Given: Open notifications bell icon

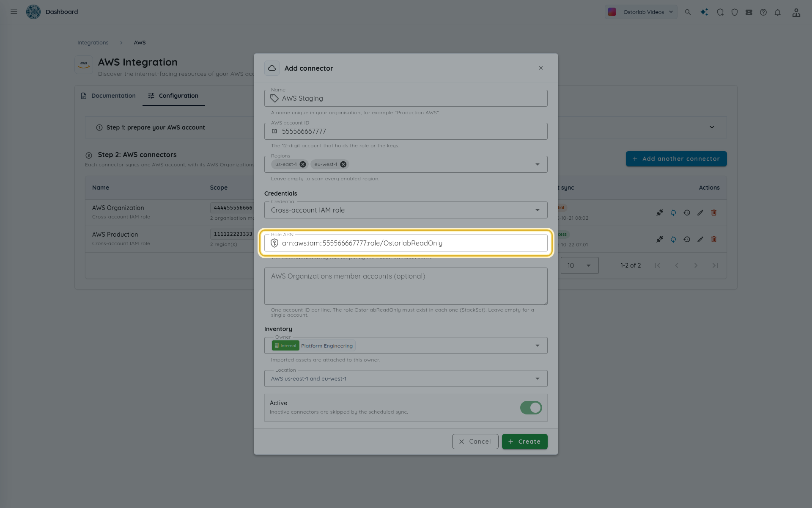Looking at the screenshot, I should pos(778,12).
